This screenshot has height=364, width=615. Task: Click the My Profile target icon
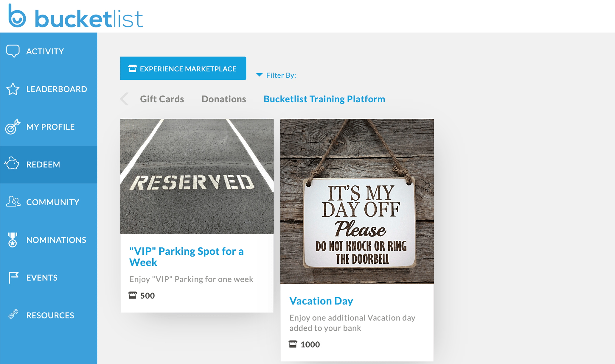(13, 126)
